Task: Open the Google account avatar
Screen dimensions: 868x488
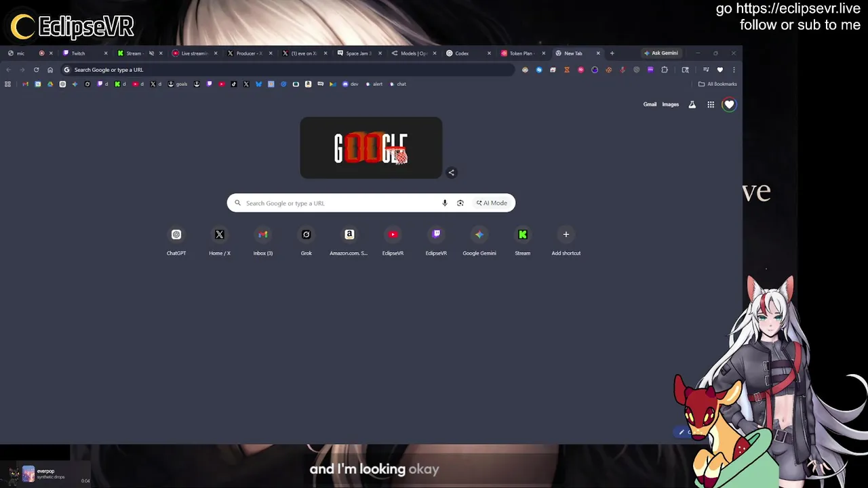Action: 729,104
